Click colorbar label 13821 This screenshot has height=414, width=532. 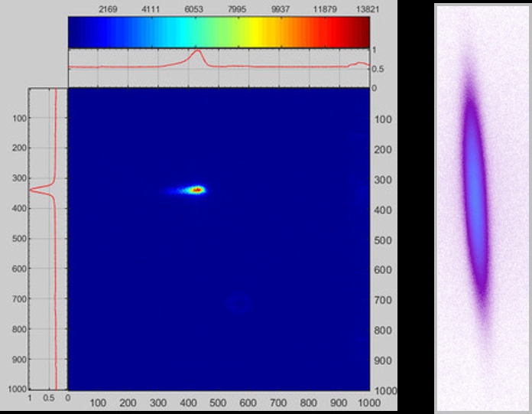[x=368, y=9]
